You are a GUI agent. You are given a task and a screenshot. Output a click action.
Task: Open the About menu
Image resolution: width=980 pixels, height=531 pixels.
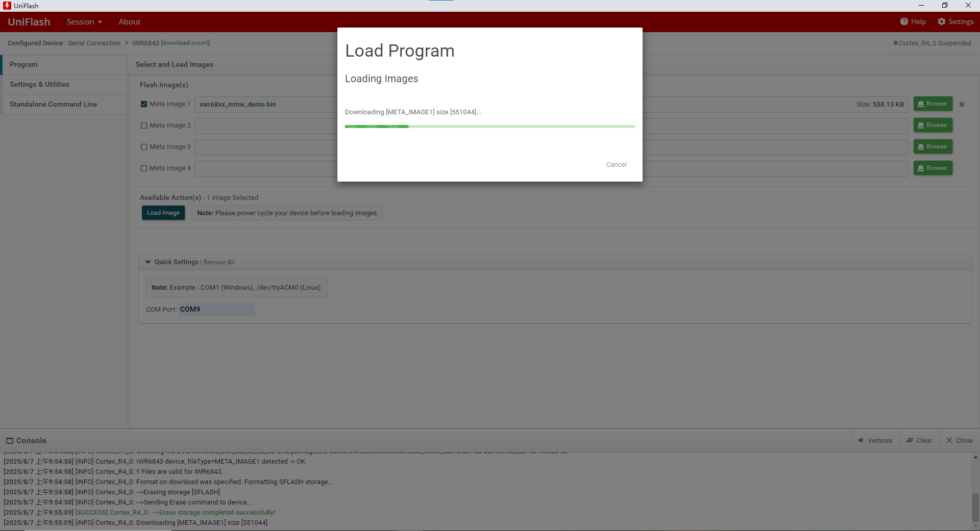[130, 22]
